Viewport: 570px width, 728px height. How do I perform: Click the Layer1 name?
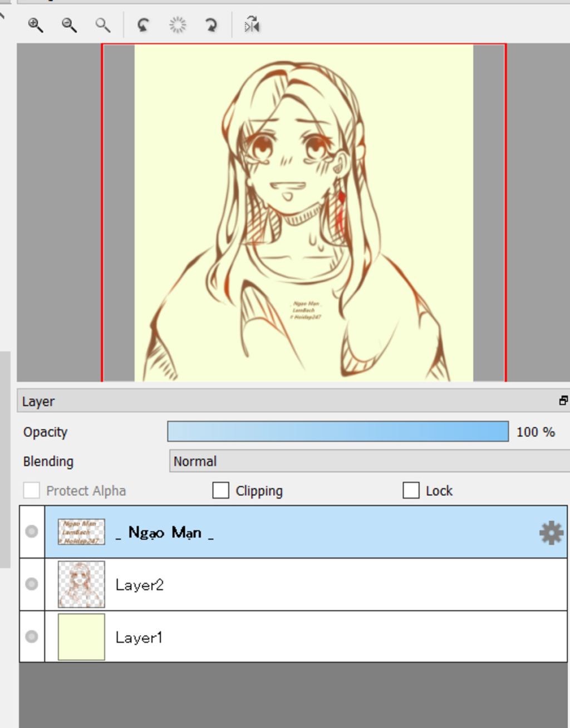(x=139, y=637)
